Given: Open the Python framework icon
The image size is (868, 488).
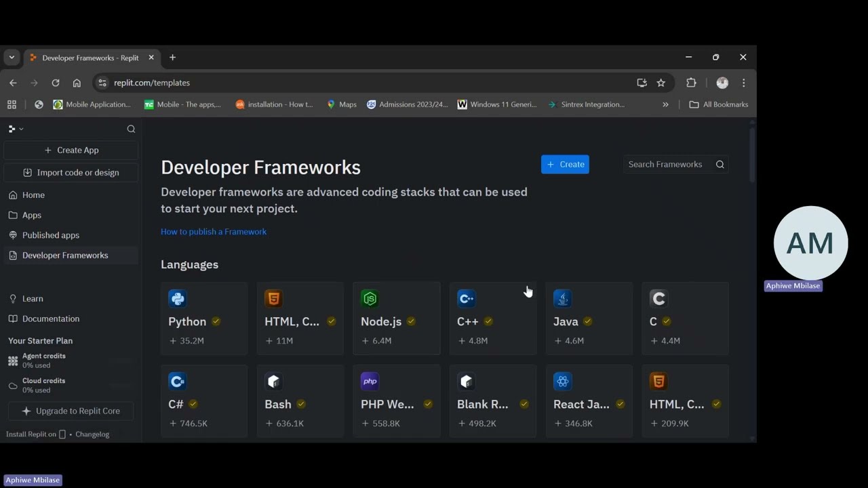Looking at the screenshot, I should click(177, 298).
